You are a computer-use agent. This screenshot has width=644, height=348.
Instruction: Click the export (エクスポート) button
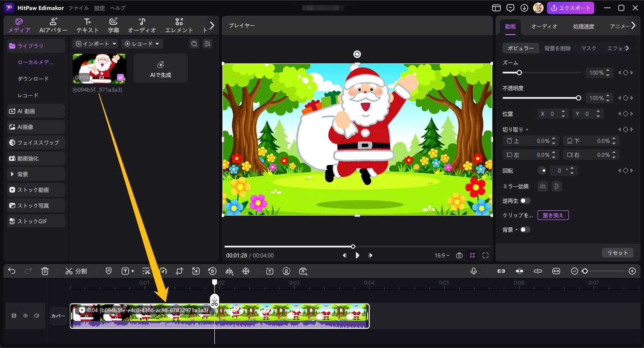coord(570,8)
